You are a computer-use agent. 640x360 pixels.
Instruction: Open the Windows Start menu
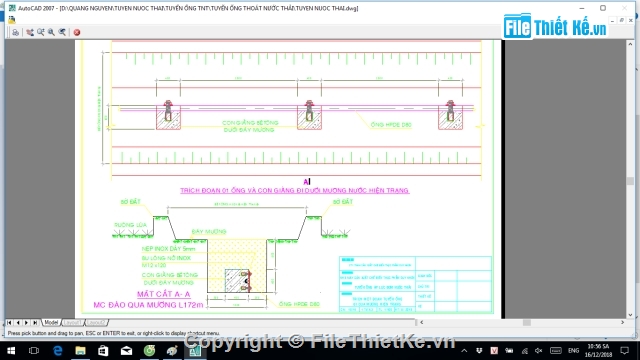[x=11, y=351]
